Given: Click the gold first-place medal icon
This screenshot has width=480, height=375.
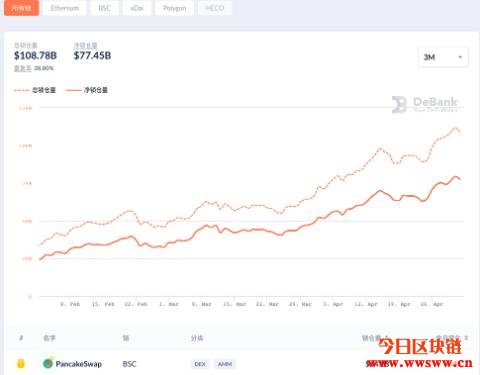Looking at the screenshot, I should [21, 364].
